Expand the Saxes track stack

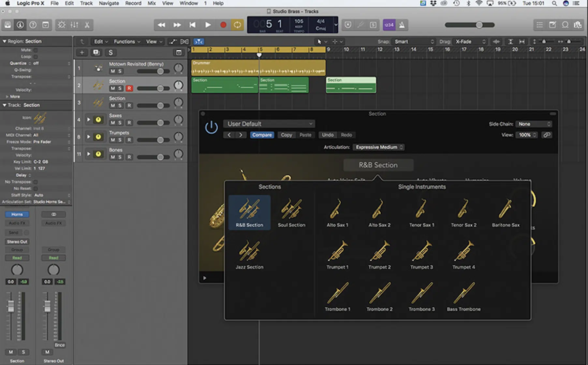(88, 120)
